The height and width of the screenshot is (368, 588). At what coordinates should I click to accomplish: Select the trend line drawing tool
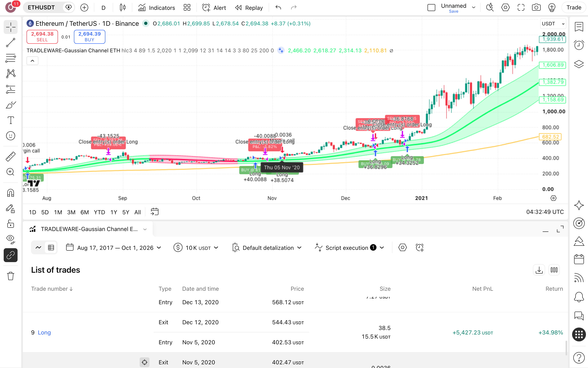coord(11,42)
